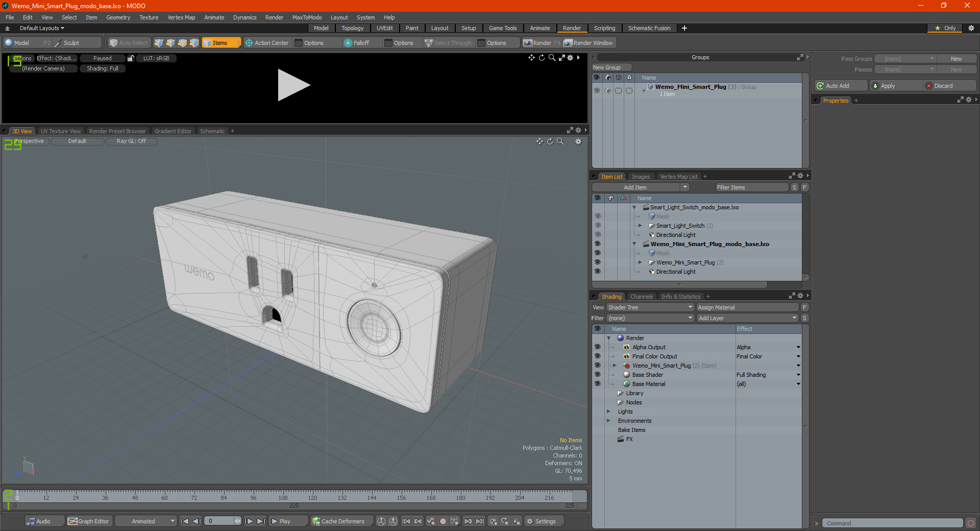Click the refresh icon in render preview header

coord(542,58)
